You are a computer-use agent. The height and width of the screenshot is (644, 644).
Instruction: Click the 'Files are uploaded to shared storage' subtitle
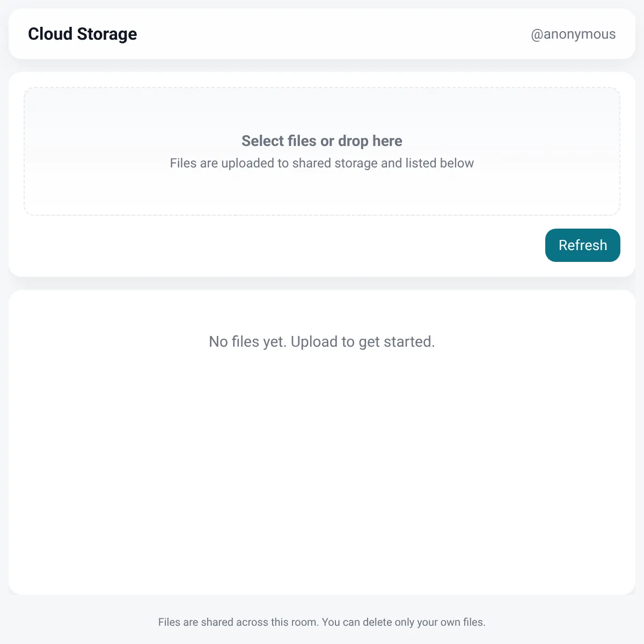pos(322,163)
